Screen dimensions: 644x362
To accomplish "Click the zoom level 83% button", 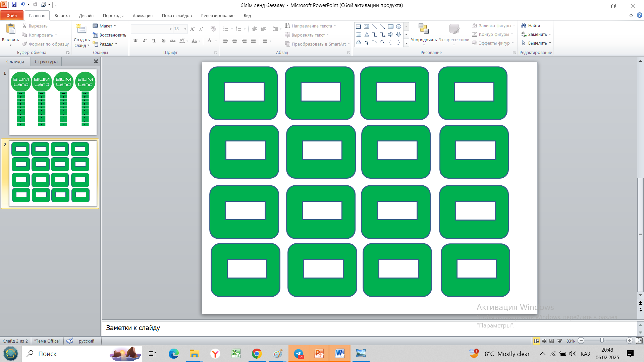I will click(570, 341).
